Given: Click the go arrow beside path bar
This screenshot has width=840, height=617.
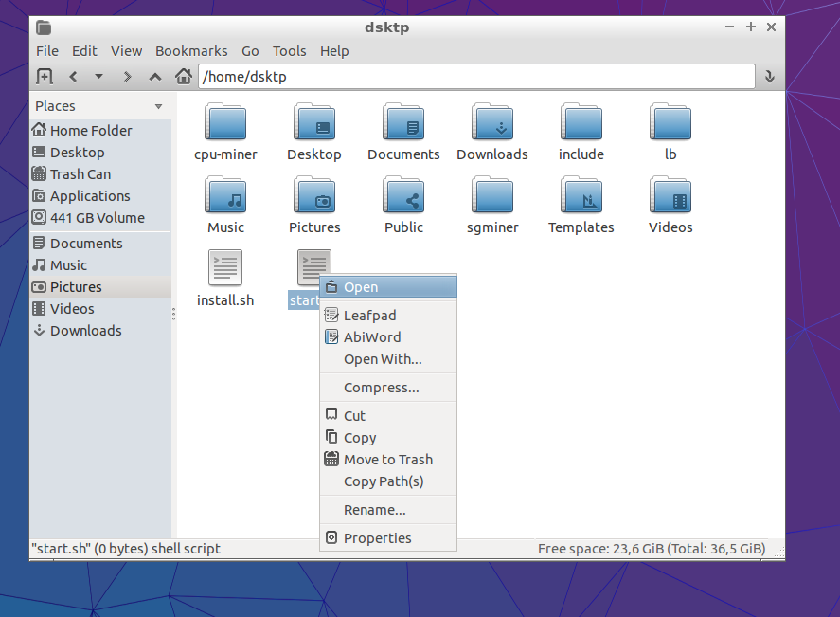Looking at the screenshot, I should tap(770, 77).
